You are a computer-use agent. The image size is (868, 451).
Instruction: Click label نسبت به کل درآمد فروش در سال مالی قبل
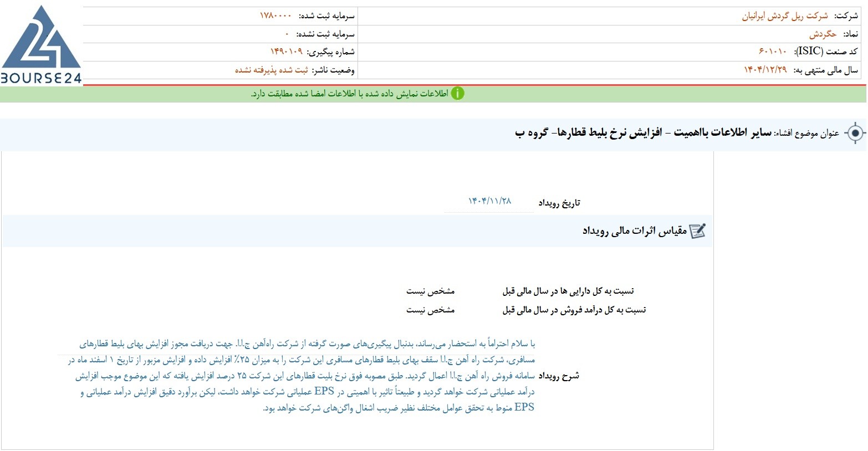[574, 310]
